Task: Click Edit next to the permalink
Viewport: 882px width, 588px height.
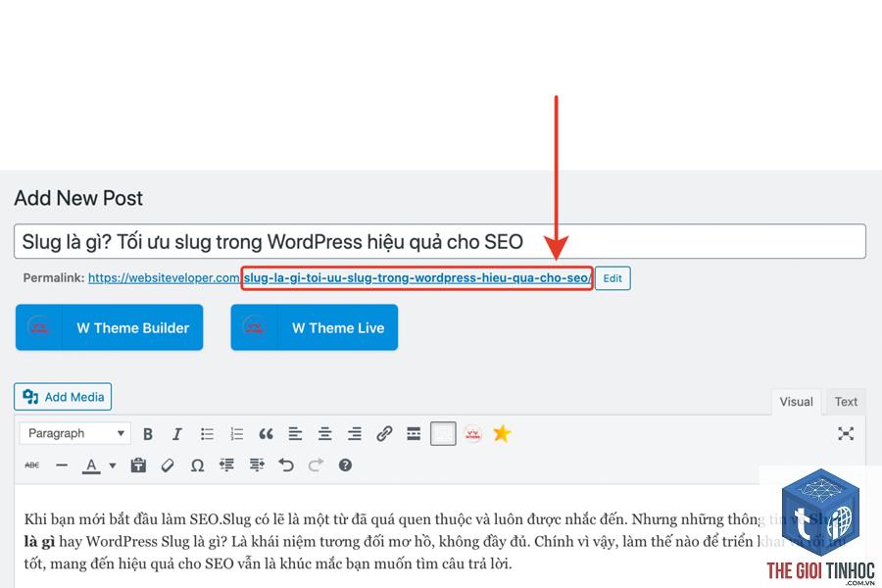Action: click(x=612, y=278)
